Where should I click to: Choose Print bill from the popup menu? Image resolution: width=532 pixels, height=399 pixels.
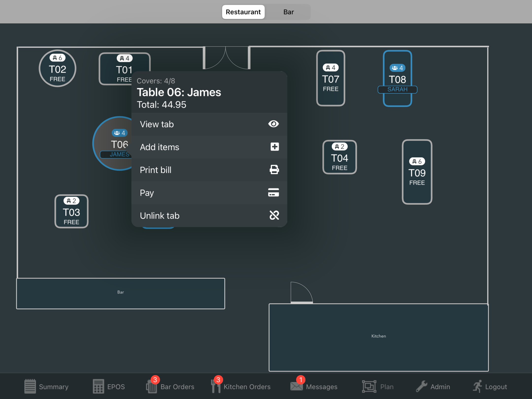(x=209, y=170)
